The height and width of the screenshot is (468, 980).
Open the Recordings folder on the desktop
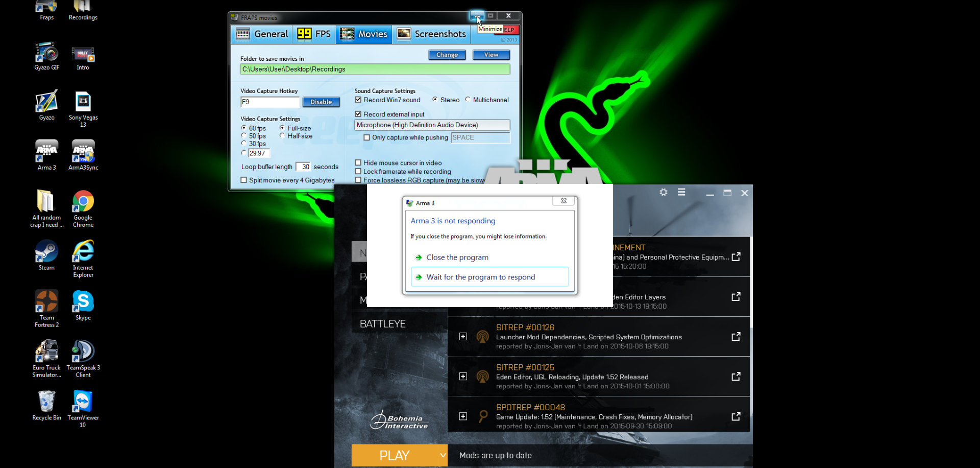point(83,10)
